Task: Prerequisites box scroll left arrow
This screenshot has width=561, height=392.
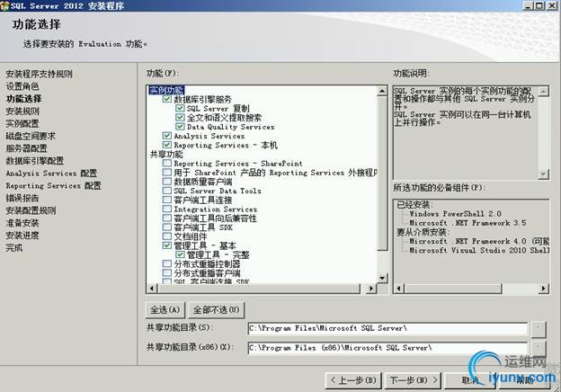Action: point(399,289)
